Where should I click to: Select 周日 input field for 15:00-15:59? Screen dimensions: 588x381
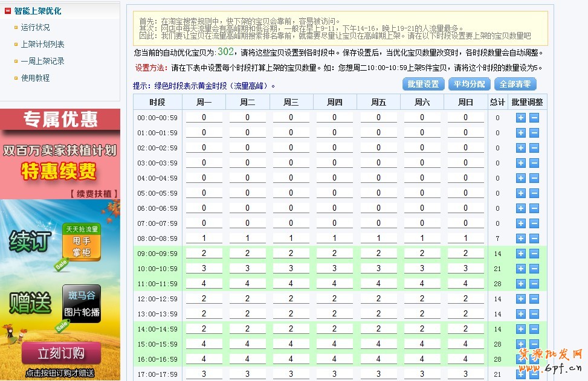465,344
